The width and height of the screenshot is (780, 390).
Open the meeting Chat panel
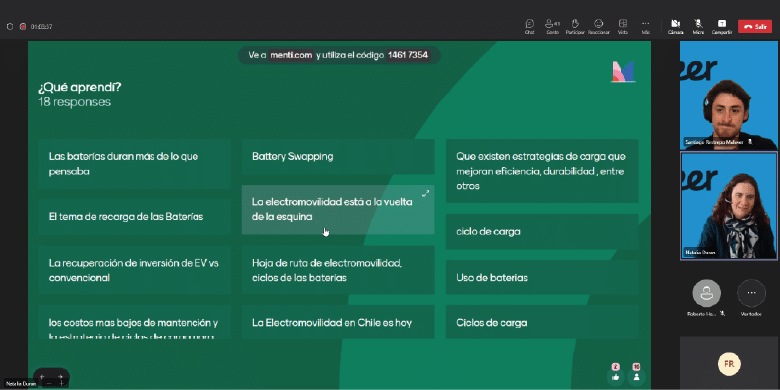coord(529,26)
